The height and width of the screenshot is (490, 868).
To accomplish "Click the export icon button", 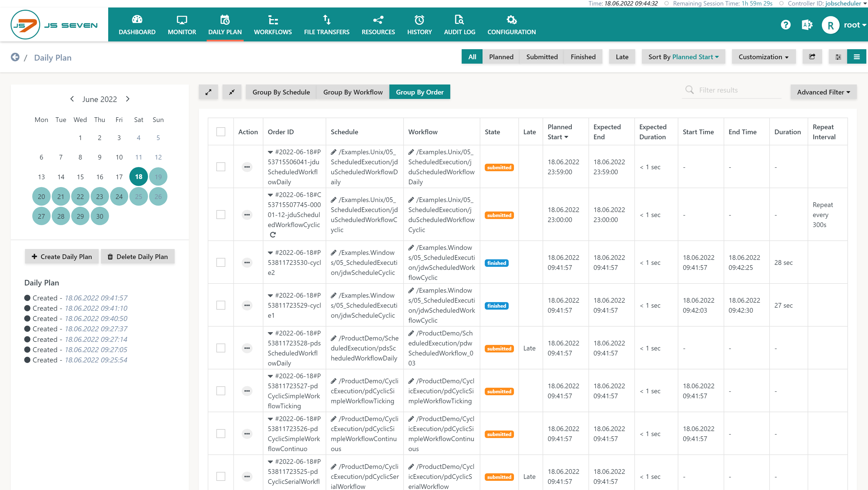I will (x=812, y=57).
